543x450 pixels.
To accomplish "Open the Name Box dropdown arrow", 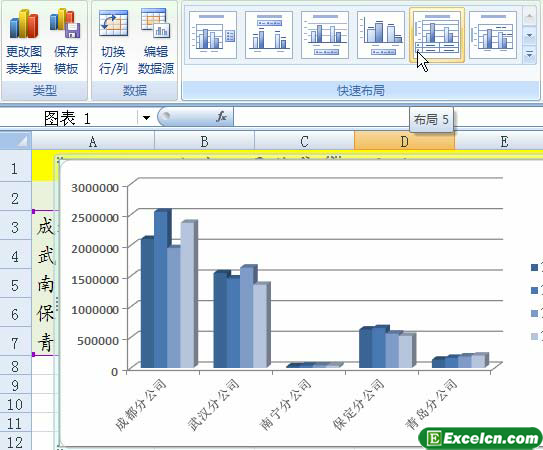I will (146, 118).
